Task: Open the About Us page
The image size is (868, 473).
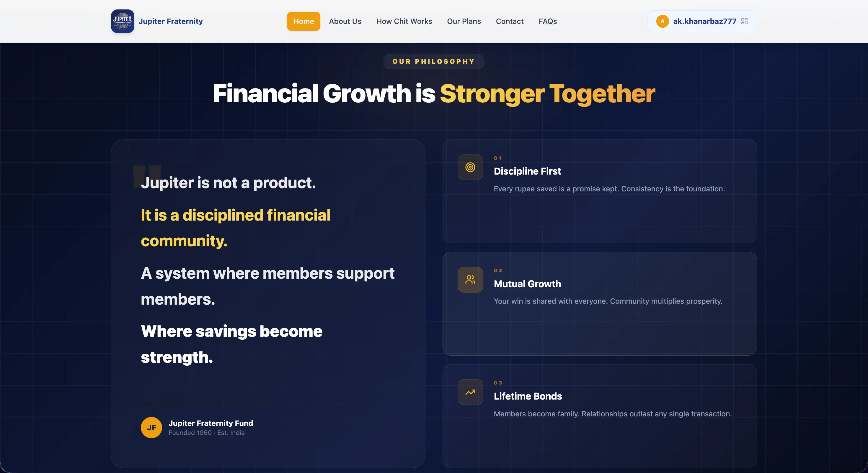Action: [x=345, y=21]
